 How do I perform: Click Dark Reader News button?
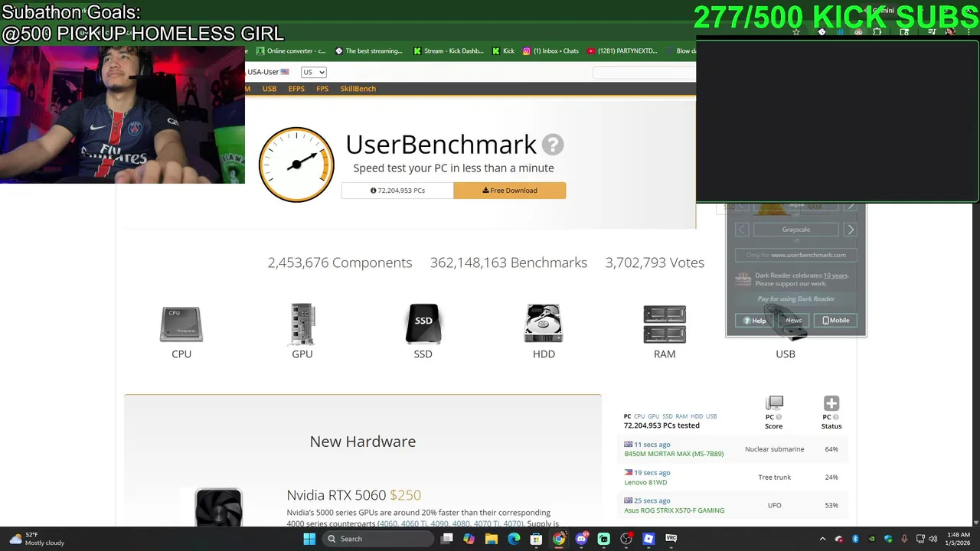(794, 321)
